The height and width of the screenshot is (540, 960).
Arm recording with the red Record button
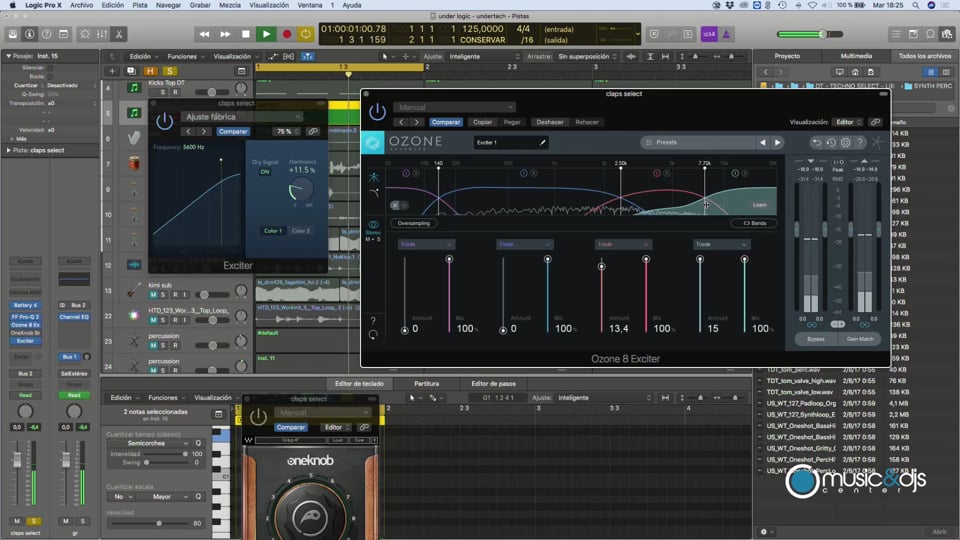tap(287, 34)
